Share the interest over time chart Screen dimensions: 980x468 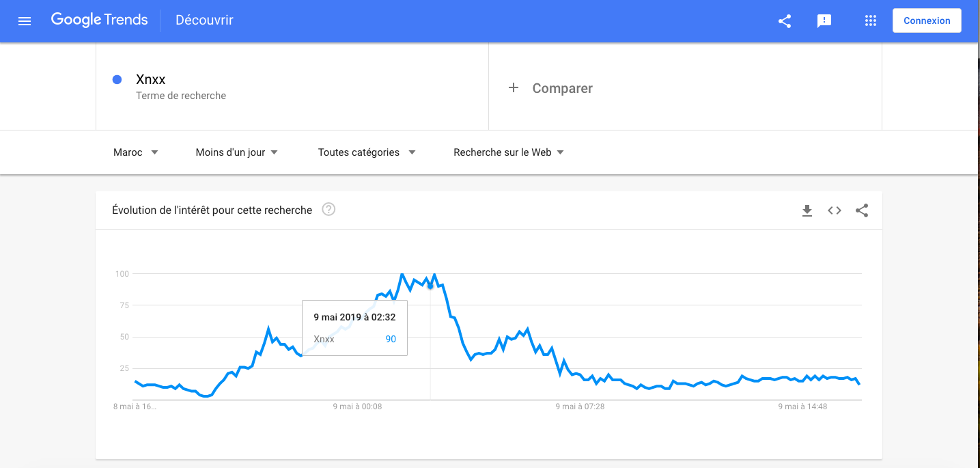(862, 210)
